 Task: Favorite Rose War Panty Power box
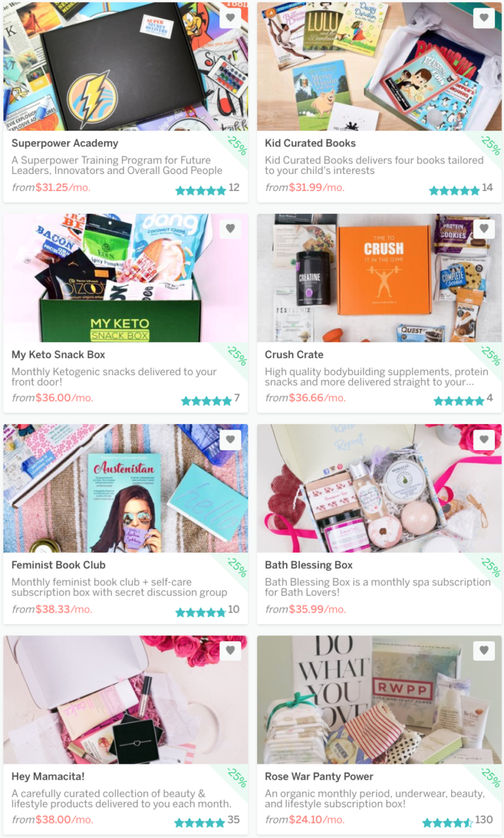pyautogui.click(x=484, y=650)
